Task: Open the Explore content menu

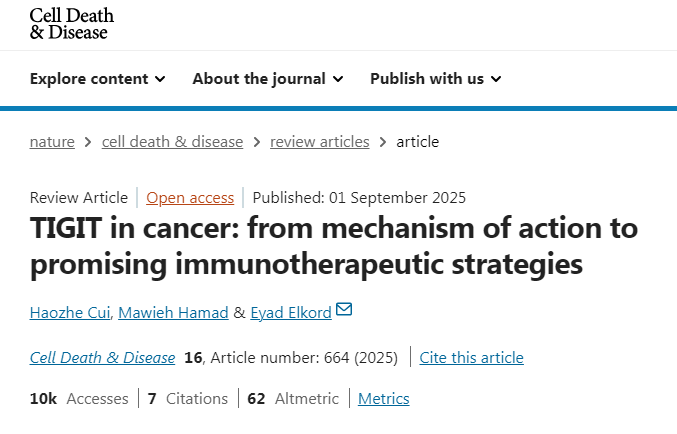Action: tap(89, 79)
